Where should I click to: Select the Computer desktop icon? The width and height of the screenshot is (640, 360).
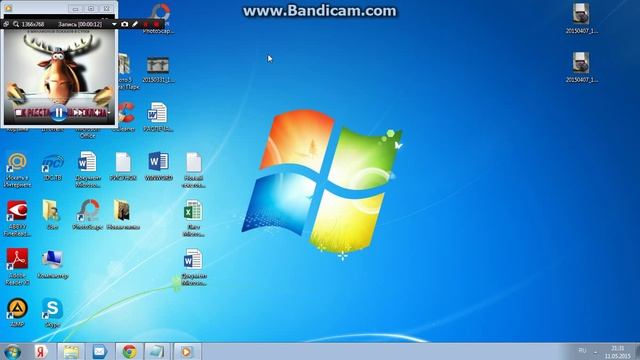[x=53, y=264]
